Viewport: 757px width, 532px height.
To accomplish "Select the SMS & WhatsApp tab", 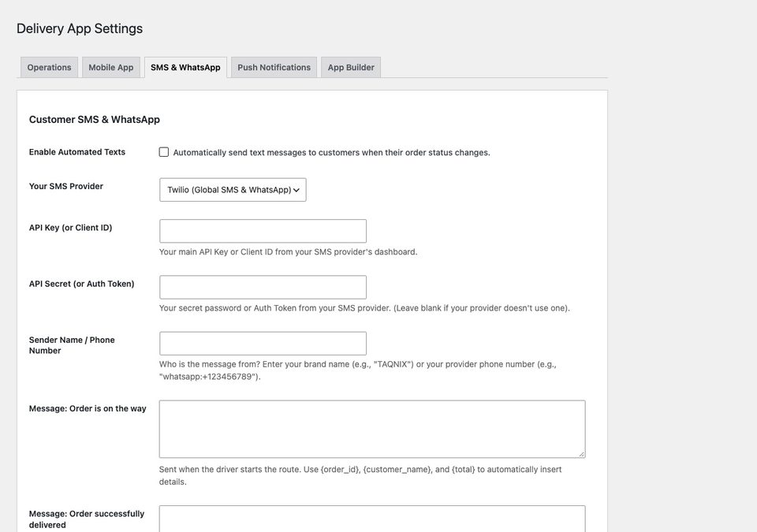I will 185,68.
